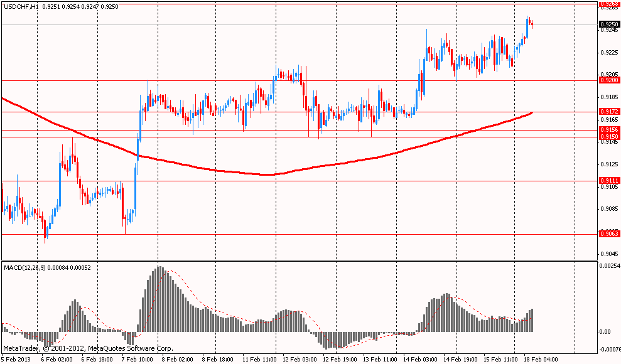Select the red 0.9063 level label
Image resolution: width=621 pixels, height=364 pixels.
[x=610, y=234]
